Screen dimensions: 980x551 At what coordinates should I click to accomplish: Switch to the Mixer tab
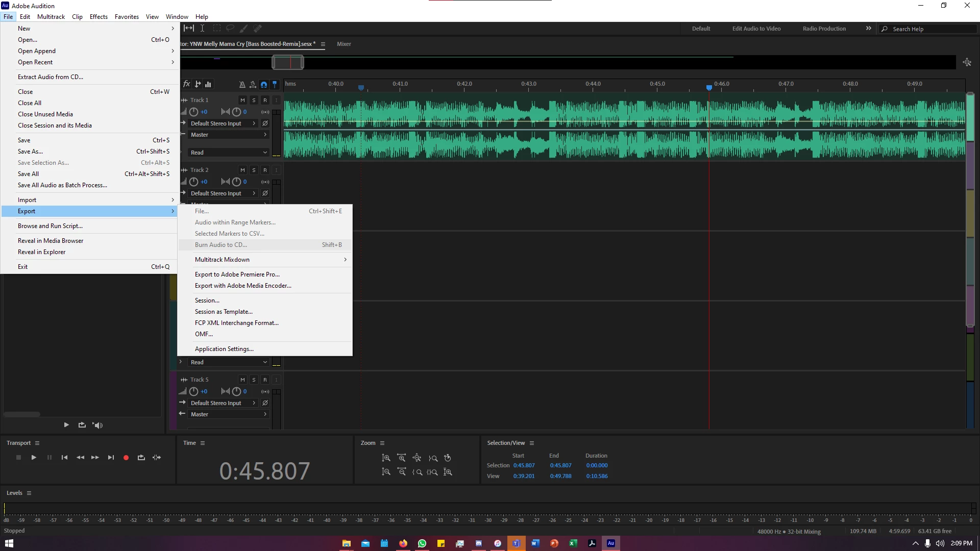click(x=344, y=44)
